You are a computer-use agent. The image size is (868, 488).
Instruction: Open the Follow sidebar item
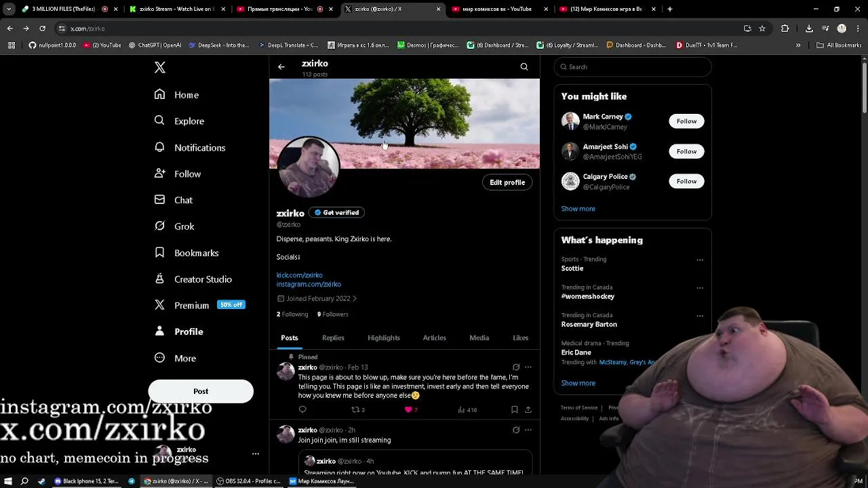click(x=178, y=174)
